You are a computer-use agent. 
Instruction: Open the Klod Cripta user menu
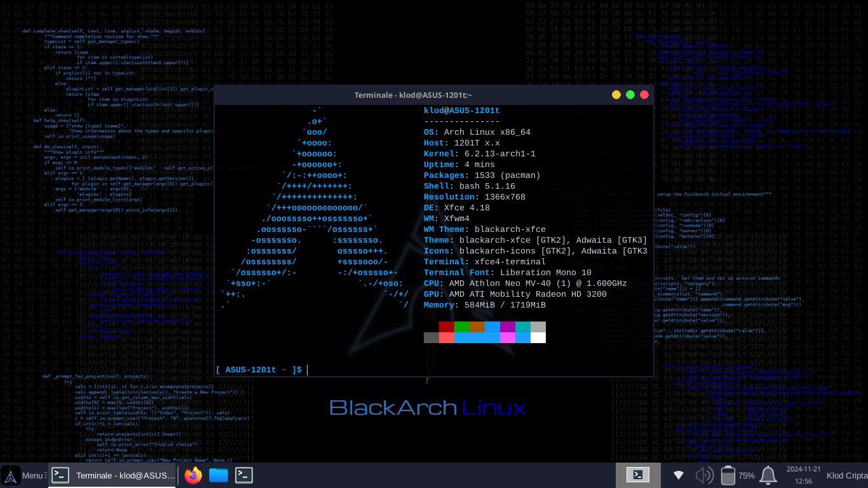pyautogui.click(x=846, y=475)
